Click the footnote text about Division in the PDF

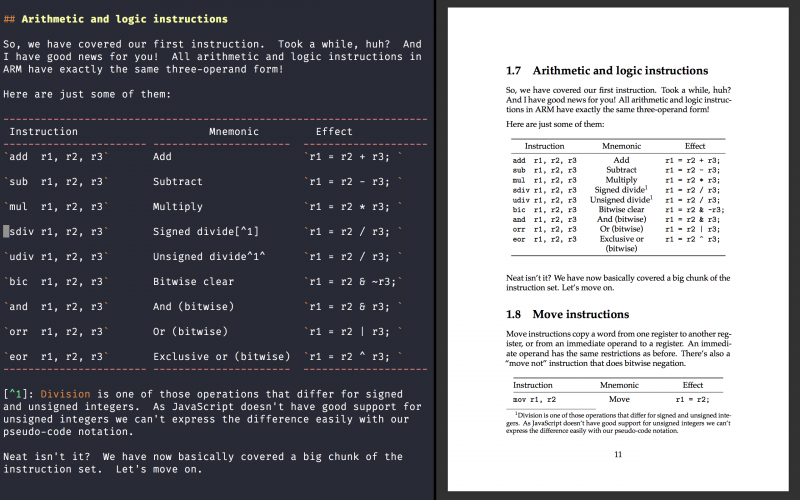618,423
